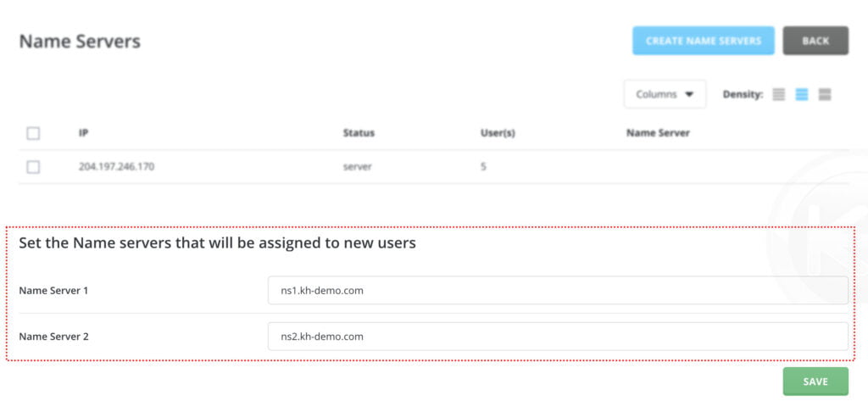868x418 pixels.
Task: Save the name server settings
Action: click(815, 382)
